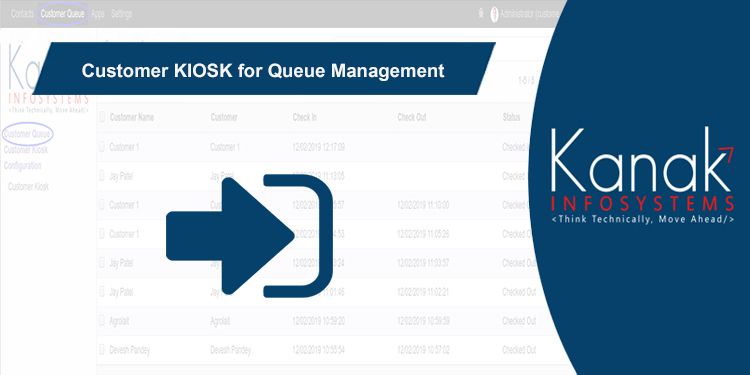Sort by the Check In column header
The image size is (750, 375).
[x=305, y=117]
